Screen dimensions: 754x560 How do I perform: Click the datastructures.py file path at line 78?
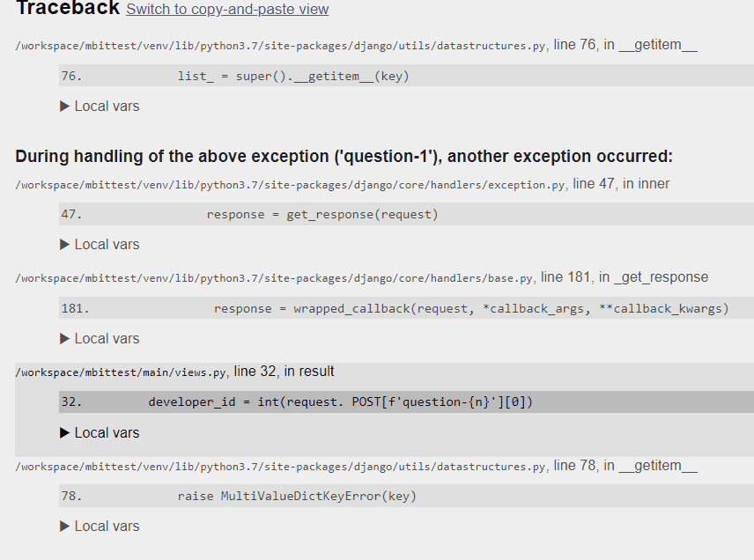[x=282, y=467]
